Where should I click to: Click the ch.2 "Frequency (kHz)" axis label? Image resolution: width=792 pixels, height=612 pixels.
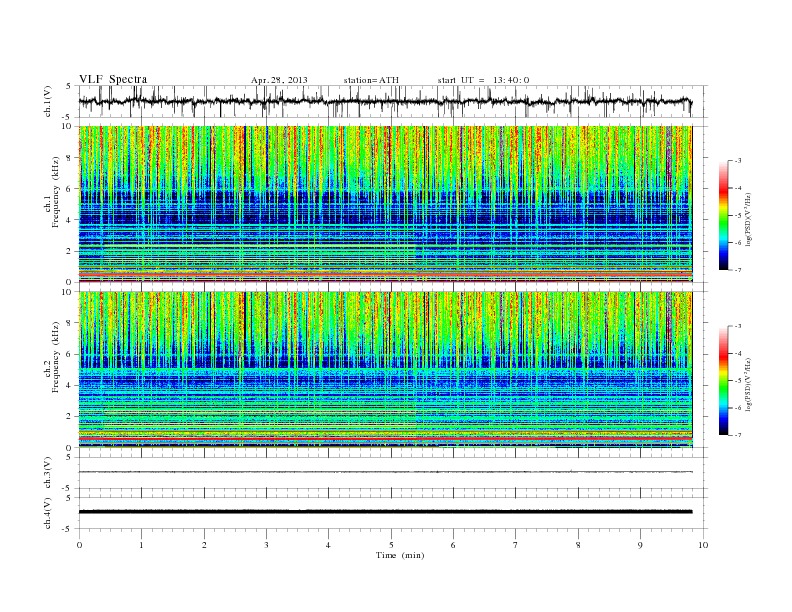point(56,357)
